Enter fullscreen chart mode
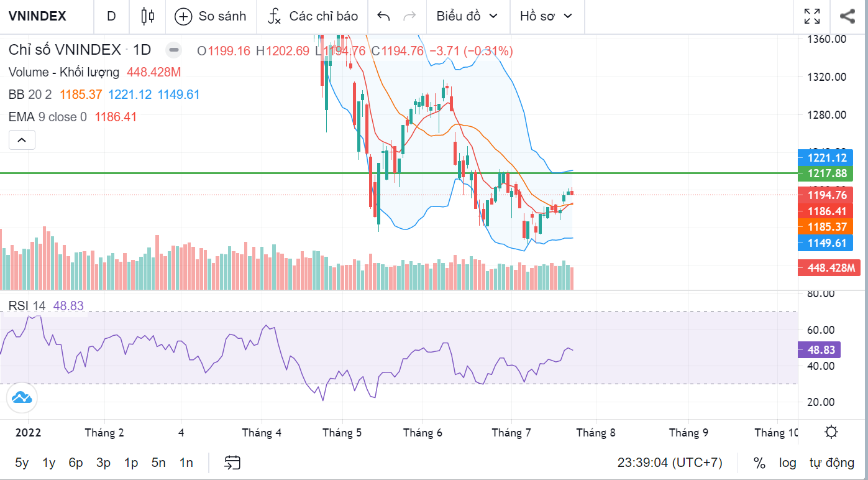Image resolution: width=868 pixels, height=480 pixels. [x=811, y=16]
